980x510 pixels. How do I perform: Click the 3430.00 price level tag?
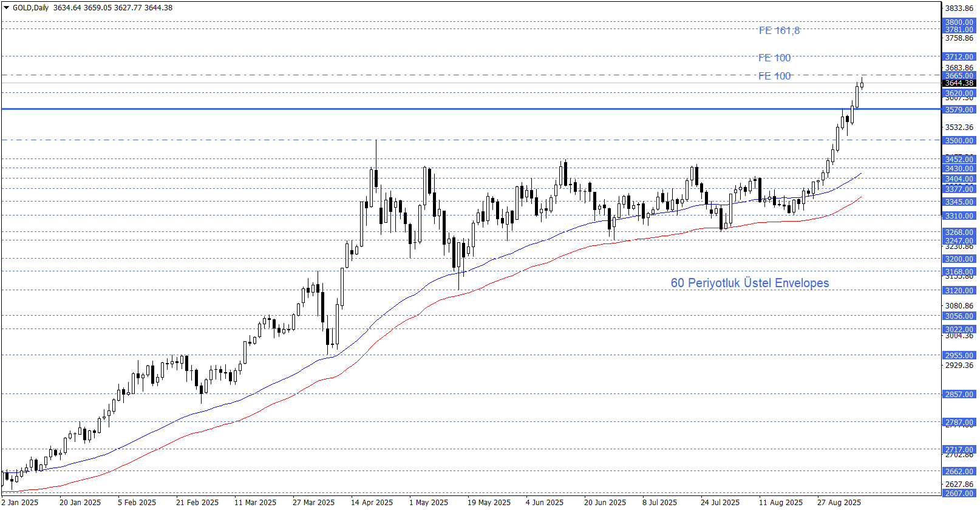point(959,169)
